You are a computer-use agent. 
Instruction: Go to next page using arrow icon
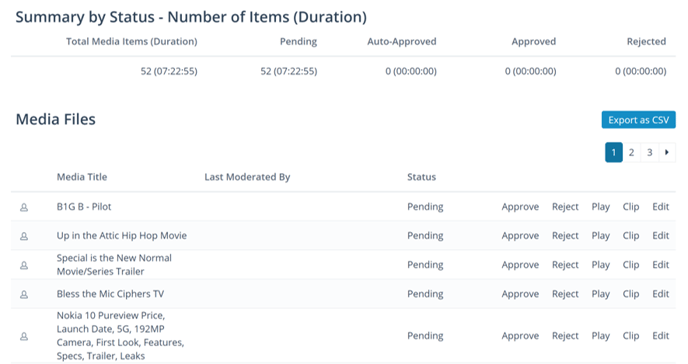[667, 153]
